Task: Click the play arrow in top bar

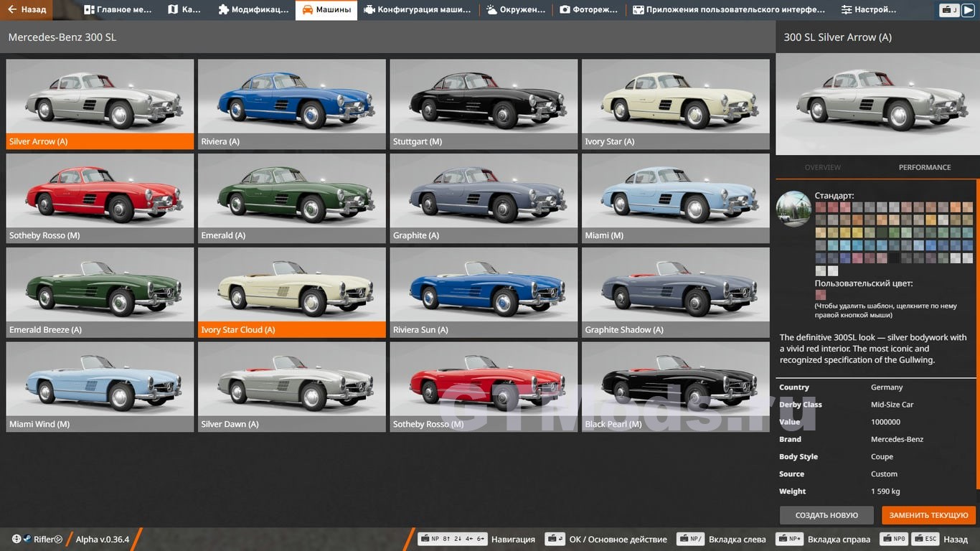Action: pos(969,10)
